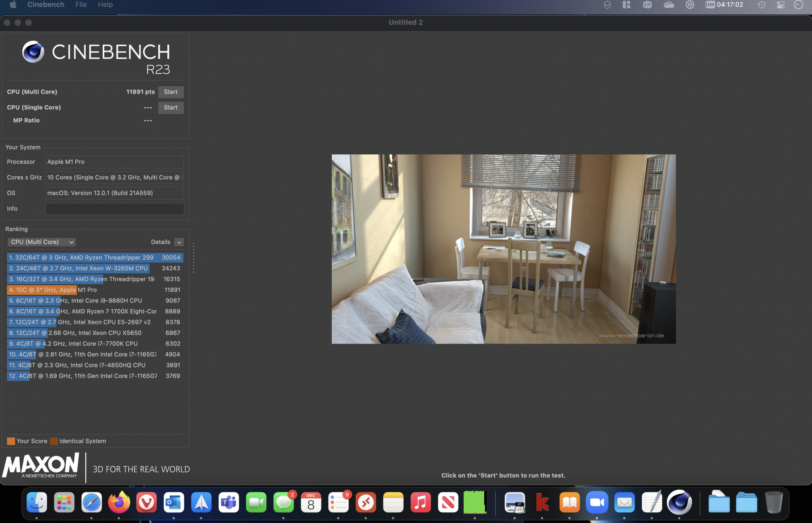
Task: Open 1Password icon in menu bar
Action: pyautogui.click(x=690, y=5)
